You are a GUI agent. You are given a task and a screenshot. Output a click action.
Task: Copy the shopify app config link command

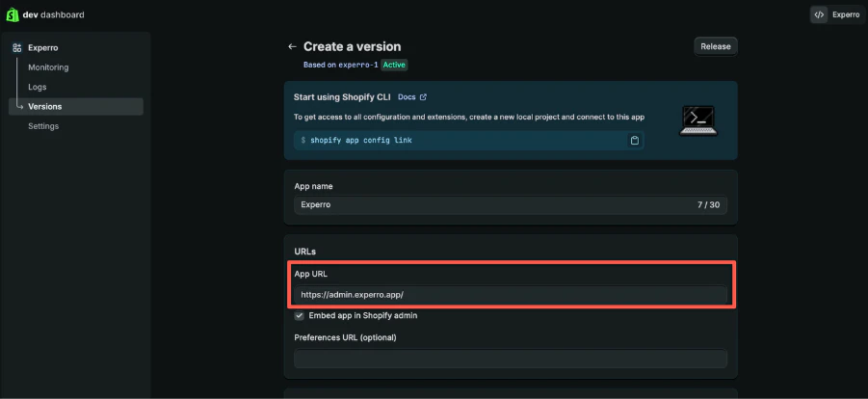click(x=635, y=140)
